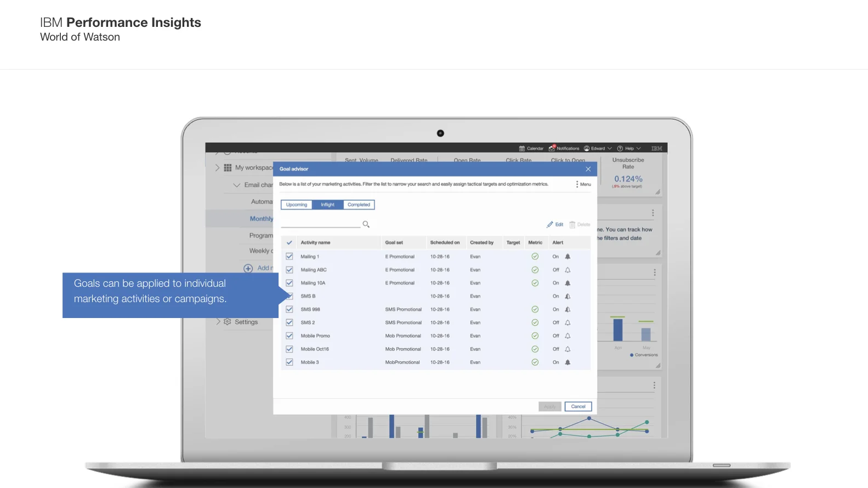868x488 pixels.
Task: Click the tall blue bar in Conversions chart
Action: [x=618, y=330]
